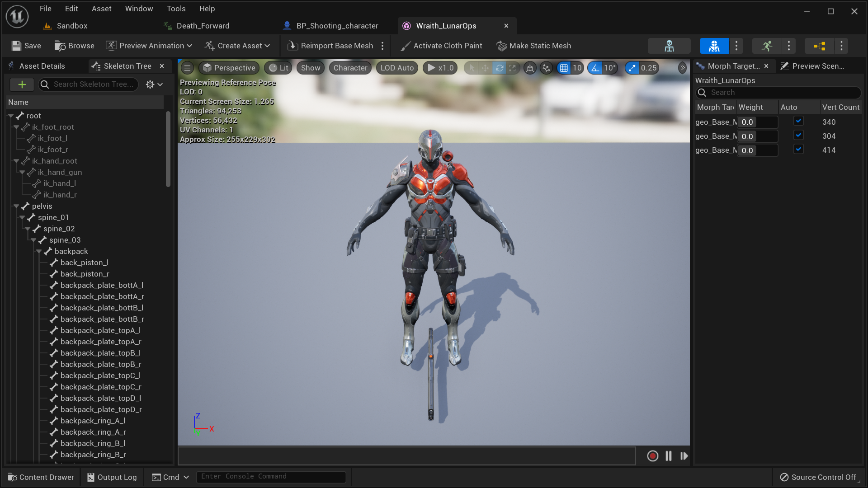
Task: Toggle rotation angle snapping
Action: click(x=595, y=68)
